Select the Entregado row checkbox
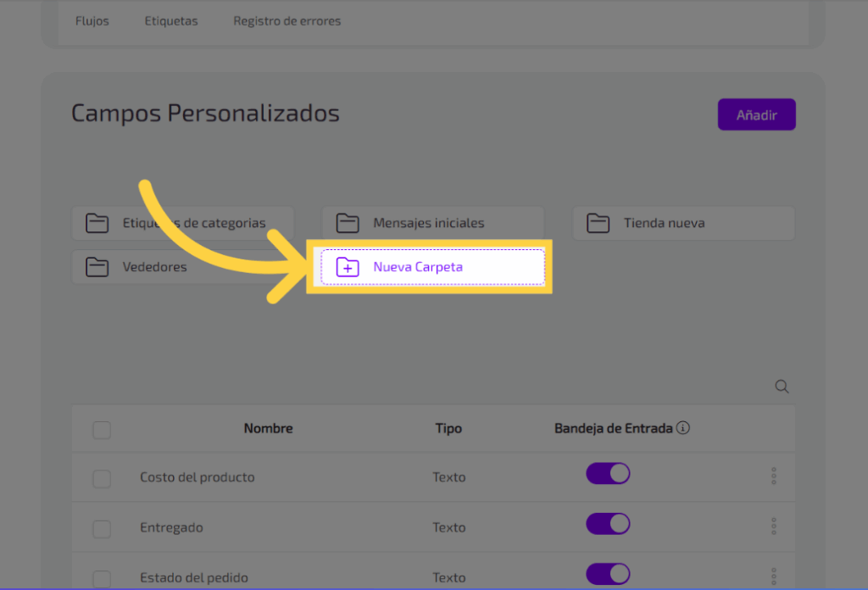This screenshot has height=590, width=868. (x=102, y=529)
